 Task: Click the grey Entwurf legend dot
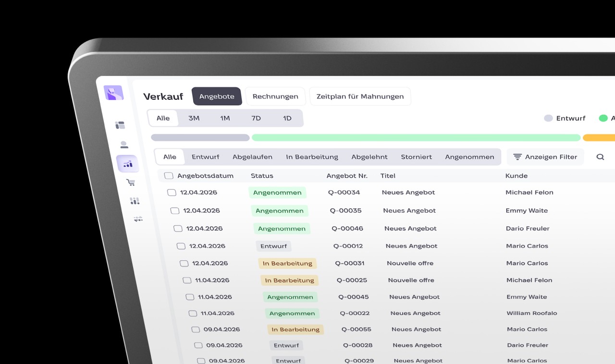pyautogui.click(x=548, y=118)
